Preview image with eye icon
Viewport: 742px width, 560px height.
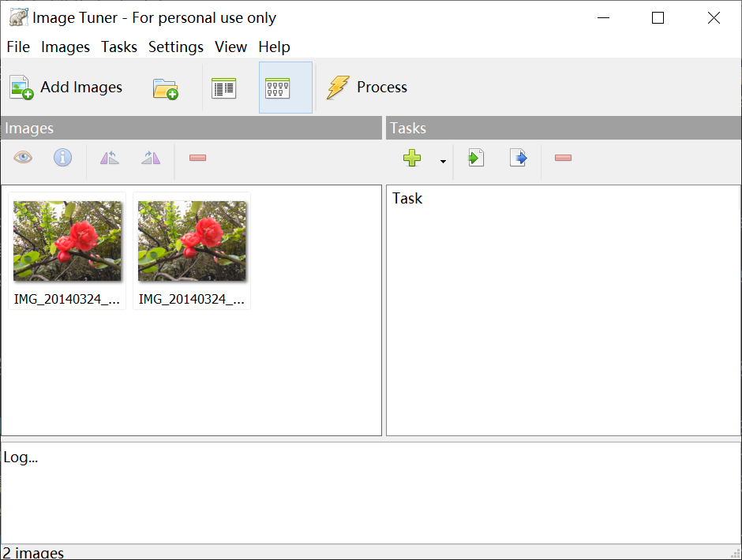click(x=23, y=158)
